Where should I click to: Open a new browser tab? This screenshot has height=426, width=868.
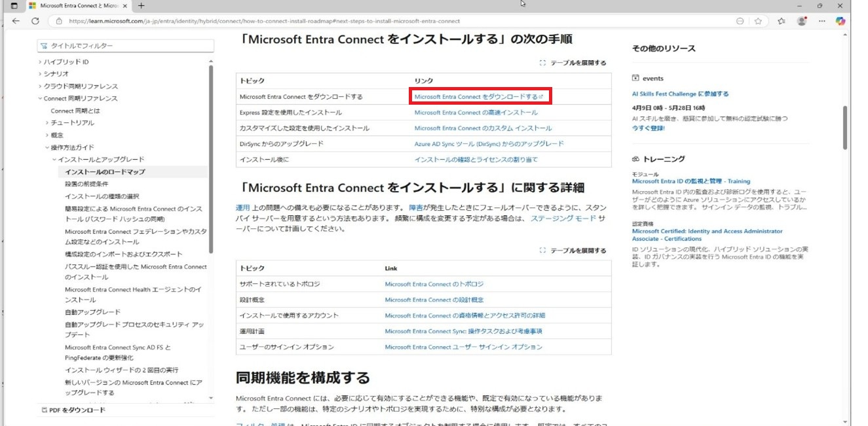click(x=141, y=6)
